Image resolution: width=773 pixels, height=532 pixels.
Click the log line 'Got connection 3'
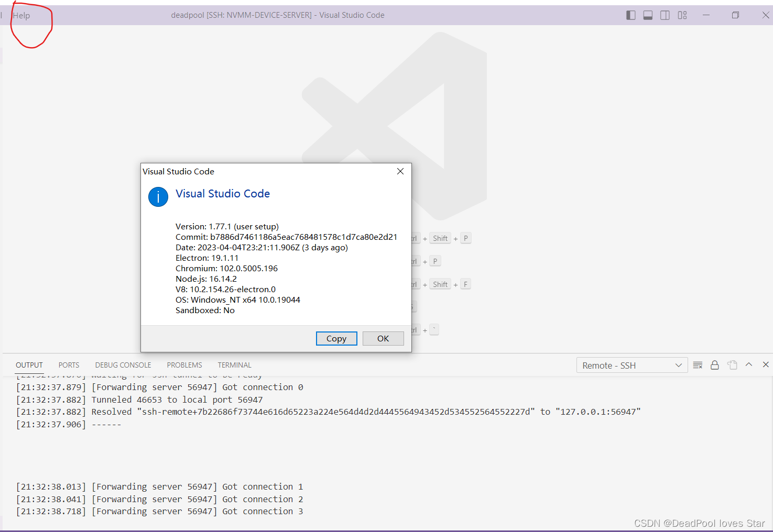click(159, 511)
